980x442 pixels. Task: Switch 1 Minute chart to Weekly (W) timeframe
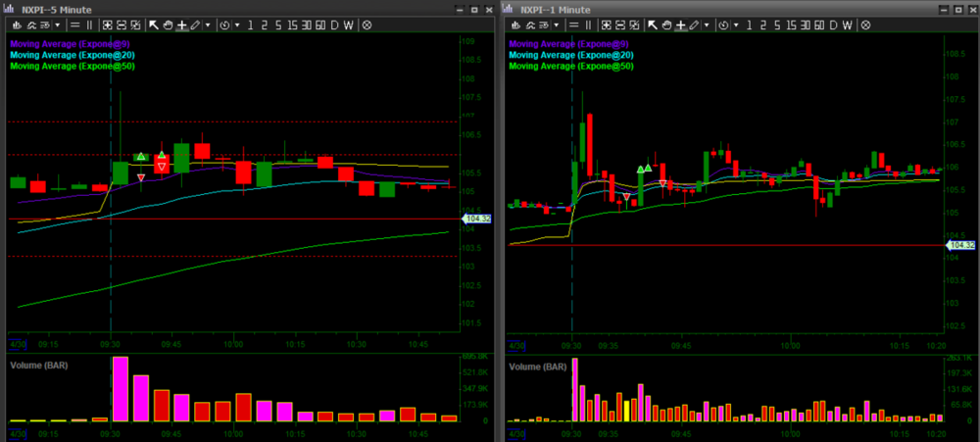(x=848, y=25)
